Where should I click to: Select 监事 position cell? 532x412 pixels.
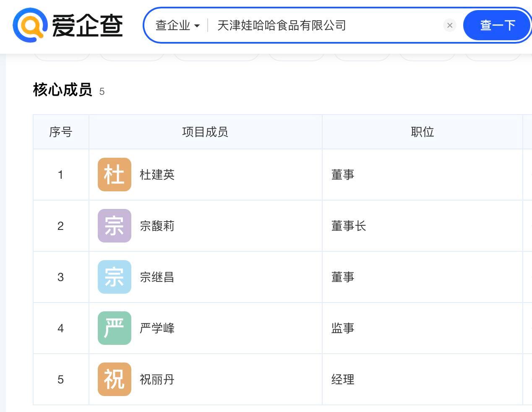point(422,328)
